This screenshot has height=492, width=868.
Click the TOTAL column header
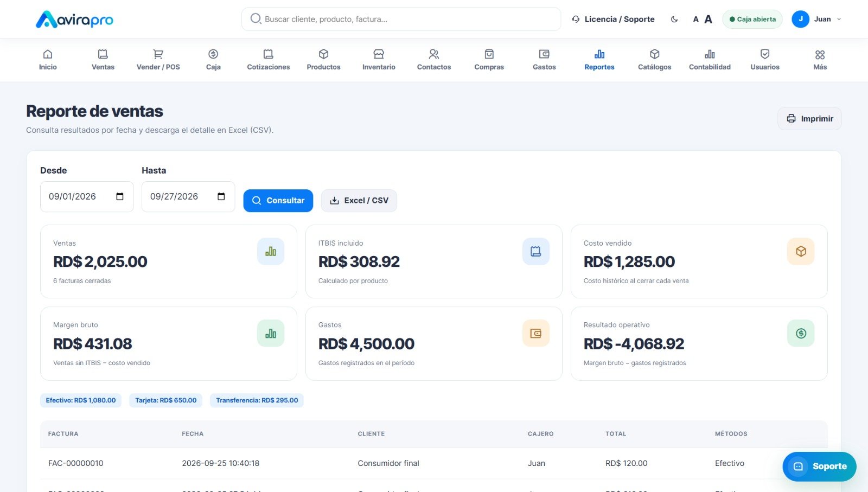(616, 434)
